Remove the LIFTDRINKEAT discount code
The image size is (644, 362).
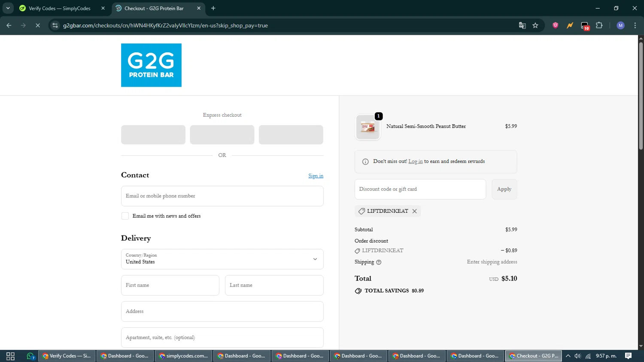point(414,211)
